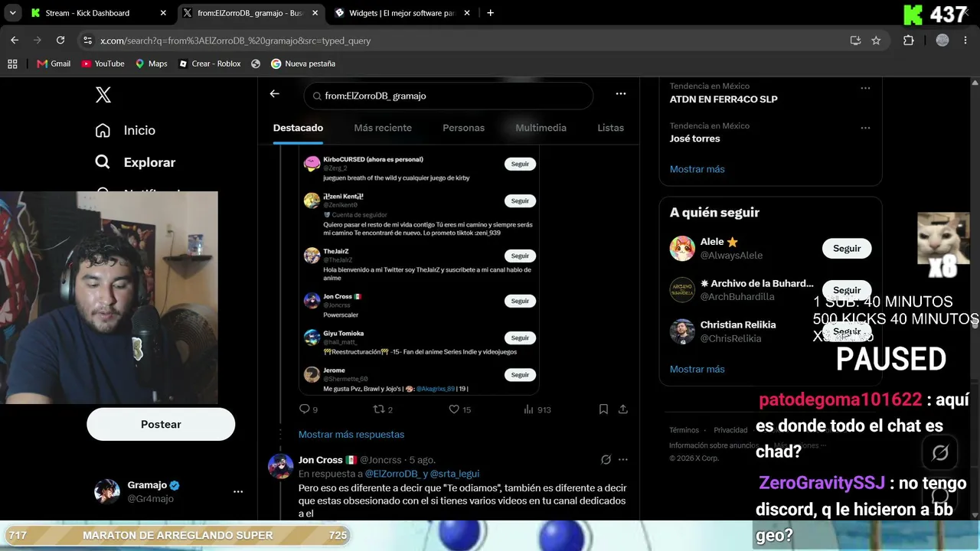Image resolution: width=980 pixels, height=551 pixels.
Task: Click Mostrar más under A quién seguir
Action: [697, 369]
